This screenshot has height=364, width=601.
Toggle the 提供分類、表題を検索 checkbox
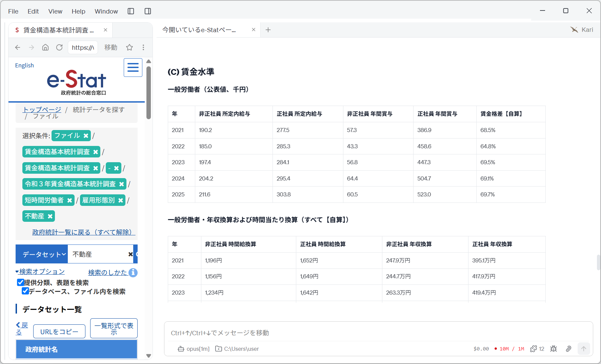21,282
